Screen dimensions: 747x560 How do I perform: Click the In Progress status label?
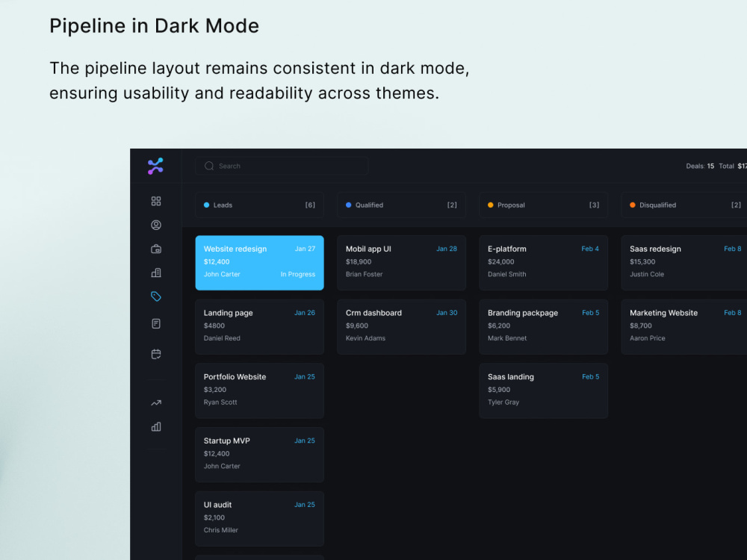point(298,274)
